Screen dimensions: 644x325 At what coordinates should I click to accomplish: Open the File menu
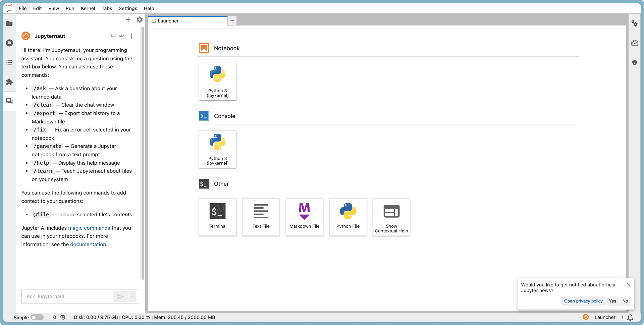[x=23, y=8]
